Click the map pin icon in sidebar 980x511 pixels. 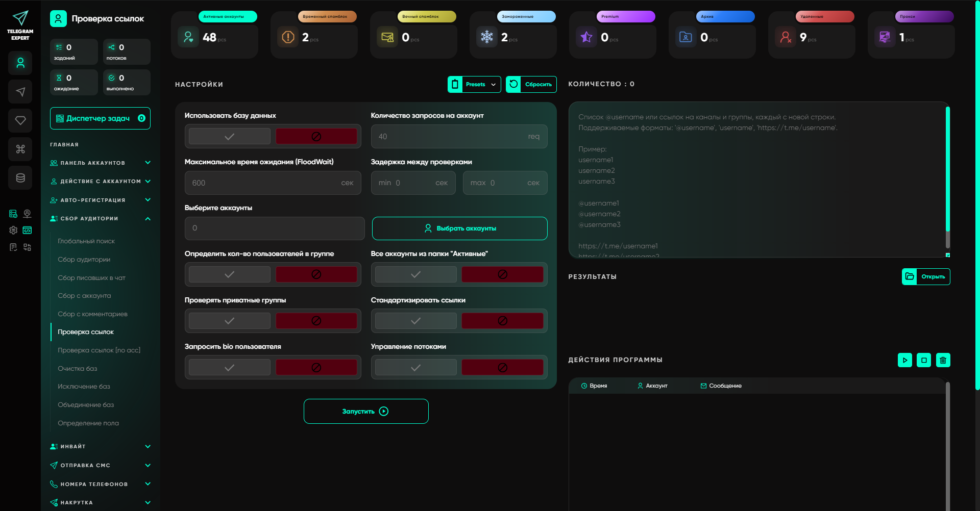tap(27, 214)
